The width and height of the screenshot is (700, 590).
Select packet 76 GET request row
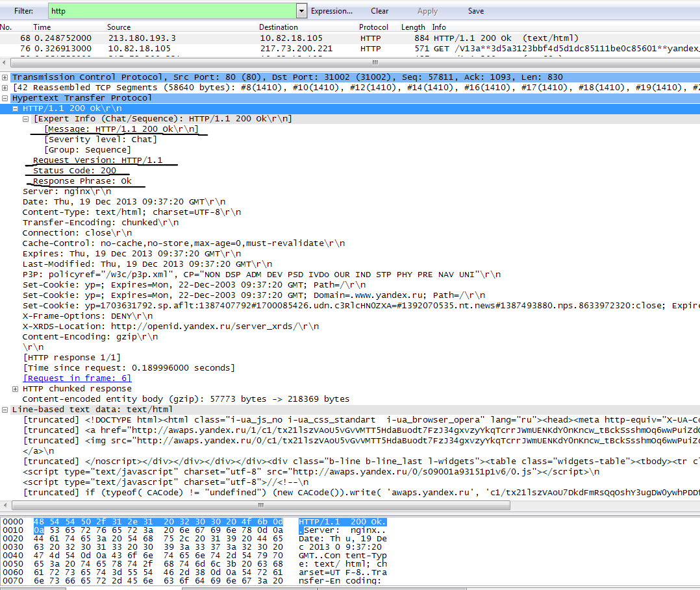click(350, 49)
